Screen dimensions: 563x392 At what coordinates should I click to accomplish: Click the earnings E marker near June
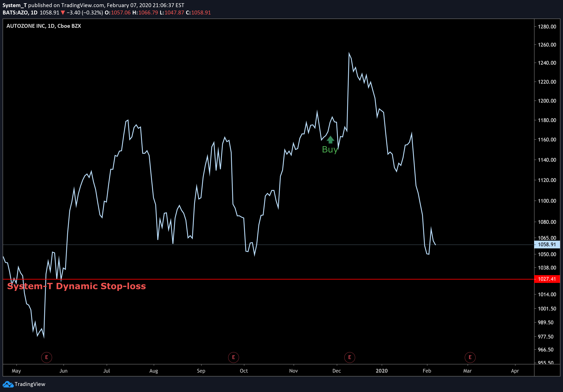(47, 357)
